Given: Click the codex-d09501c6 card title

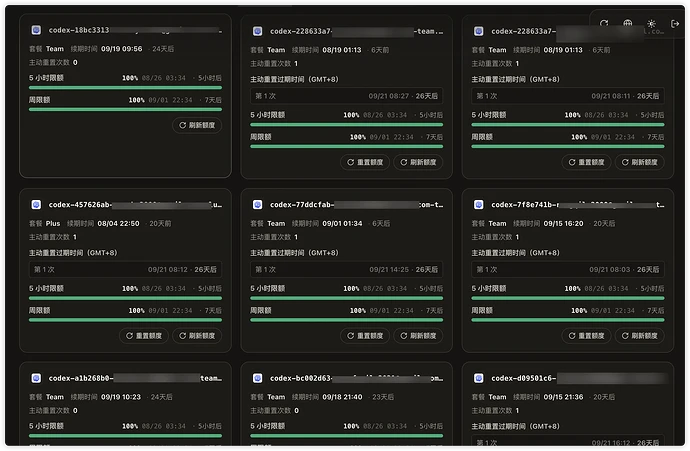Looking at the screenshot, I should click(578, 378).
